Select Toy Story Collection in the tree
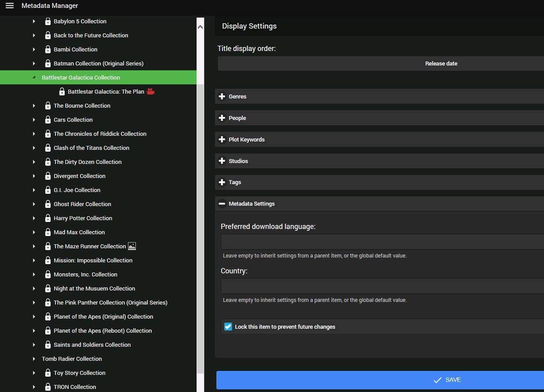544x392 pixels. tap(80, 373)
